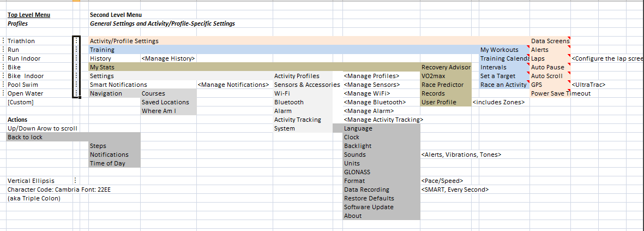Select the Recovery Advisor cell

[446, 67]
